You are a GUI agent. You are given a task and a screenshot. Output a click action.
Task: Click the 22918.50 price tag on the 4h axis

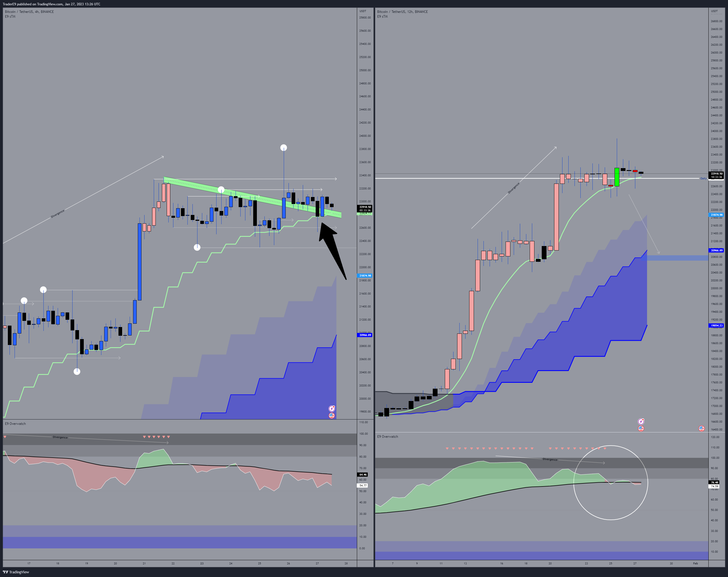click(x=365, y=208)
